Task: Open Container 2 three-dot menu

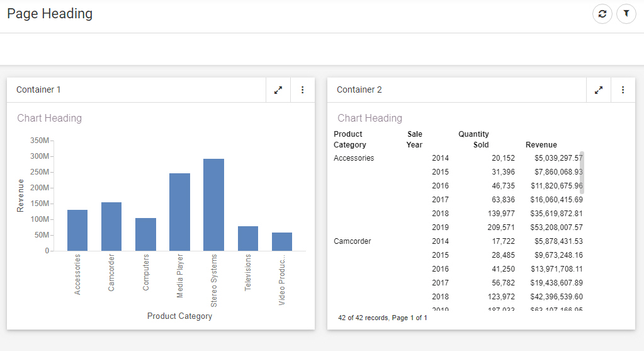Action: click(623, 90)
